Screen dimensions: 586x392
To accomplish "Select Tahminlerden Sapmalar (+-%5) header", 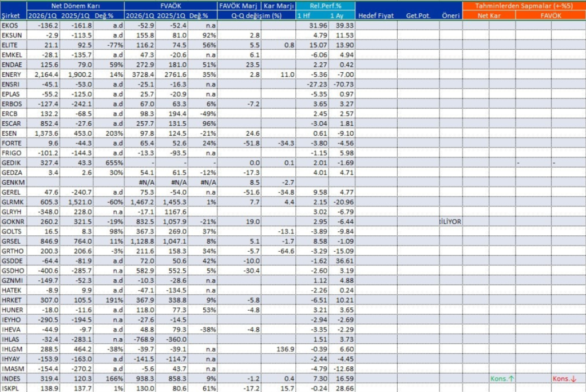I will point(524,6).
